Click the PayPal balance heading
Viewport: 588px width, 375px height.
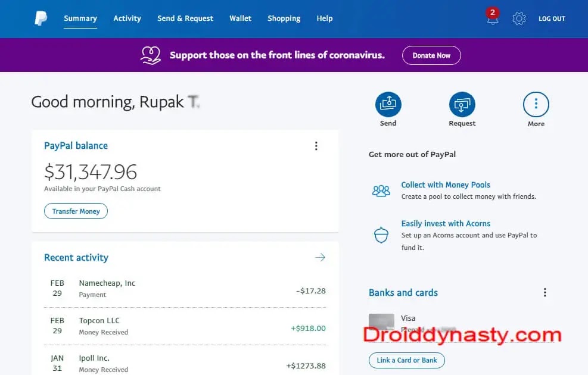click(x=76, y=146)
